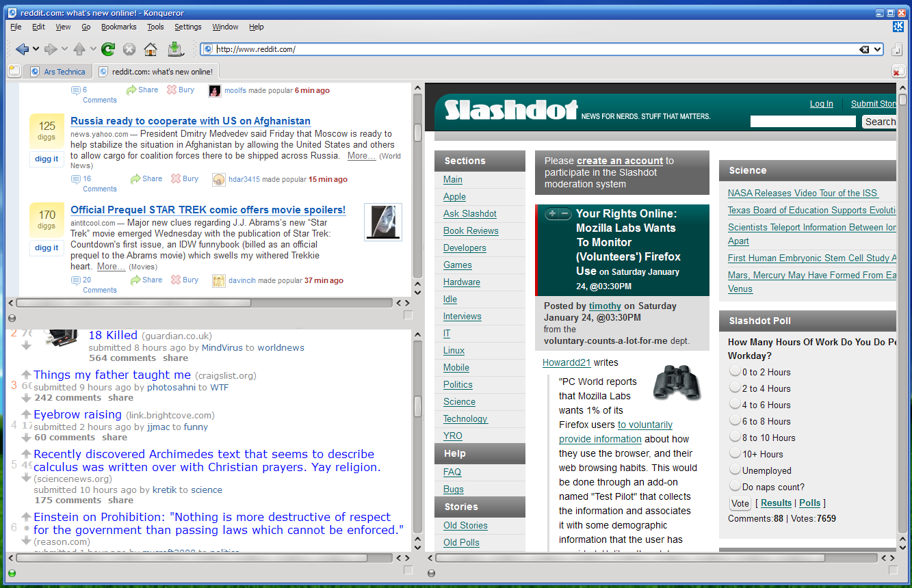Upvote the Eyebrow raising post
This screenshot has height=588, width=912.
tap(26, 414)
